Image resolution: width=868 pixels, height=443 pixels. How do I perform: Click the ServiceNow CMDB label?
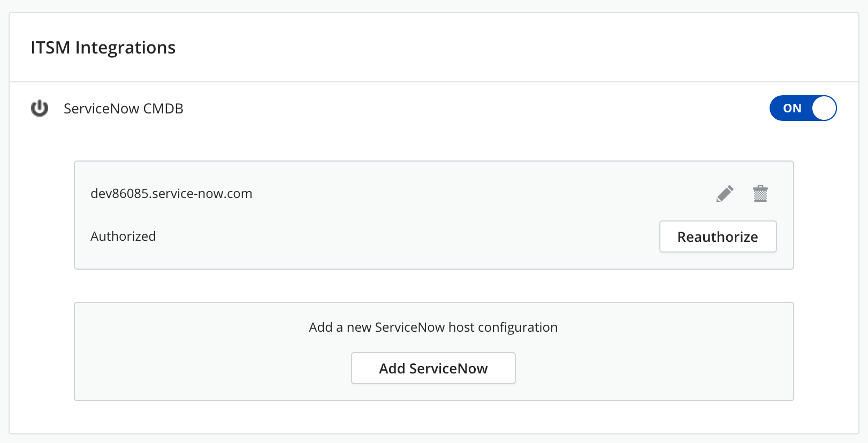(124, 109)
